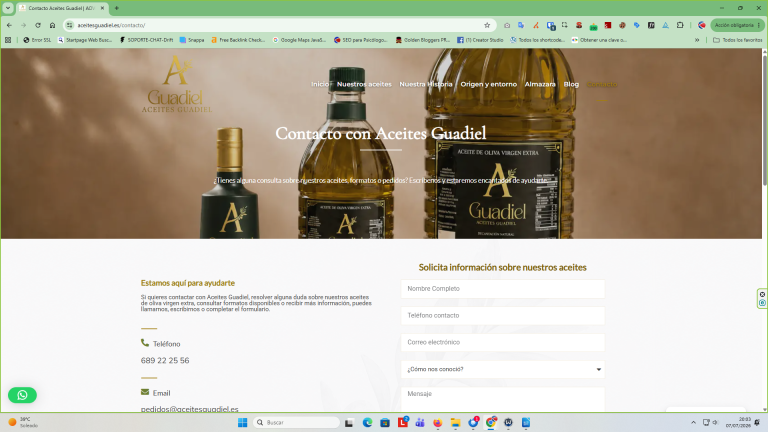Open the apps grid in bookmarks bar
The width and height of the screenshot is (768, 432).
click(x=8, y=40)
